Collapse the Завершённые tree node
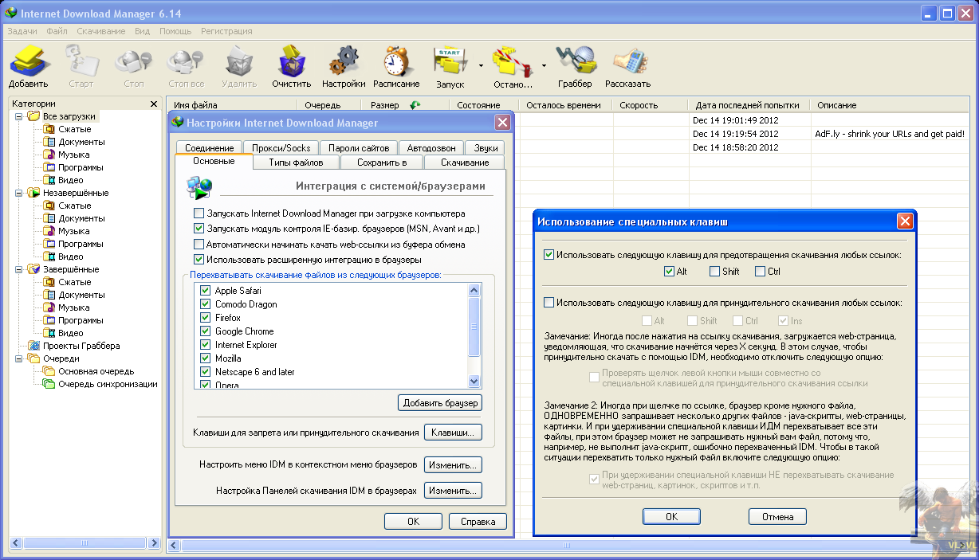Viewport: 979px width, 560px height. 18,269
